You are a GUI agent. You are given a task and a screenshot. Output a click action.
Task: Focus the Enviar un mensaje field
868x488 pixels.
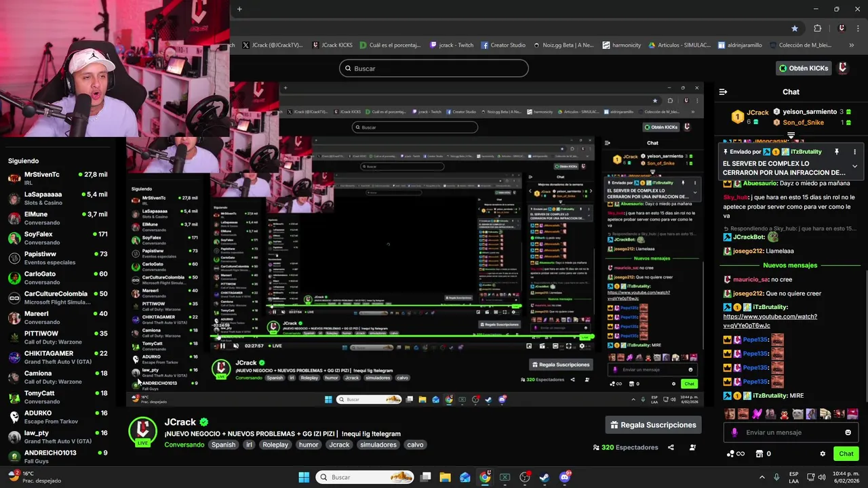point(790,432)
